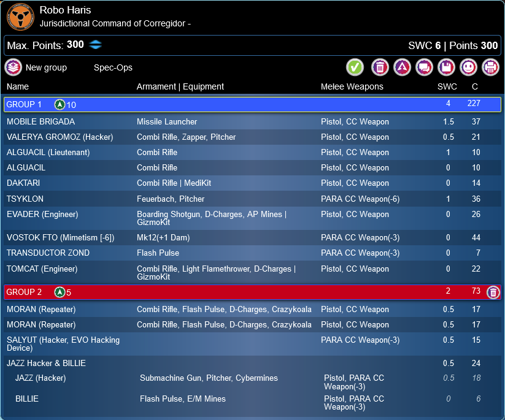Select VOSTOK FTO (Mimetism [-6]) row

pyautogui.click(x=253, y=237)
